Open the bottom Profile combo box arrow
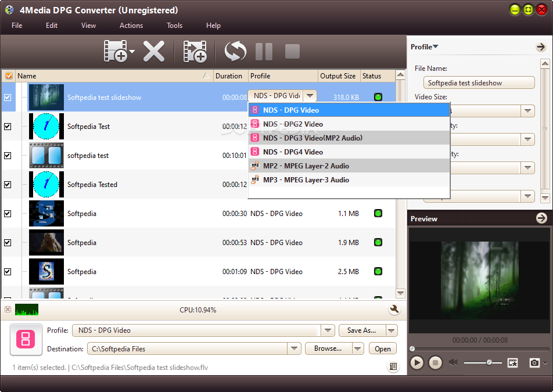The width and height of the screenshot is (553, 392). 328,330
